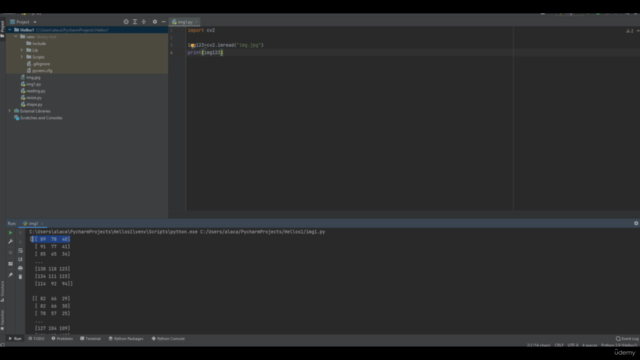Click python.exe command line in console
Image resolution: width=640 pixels, height=360 pixels.
[x=177, y=232]
